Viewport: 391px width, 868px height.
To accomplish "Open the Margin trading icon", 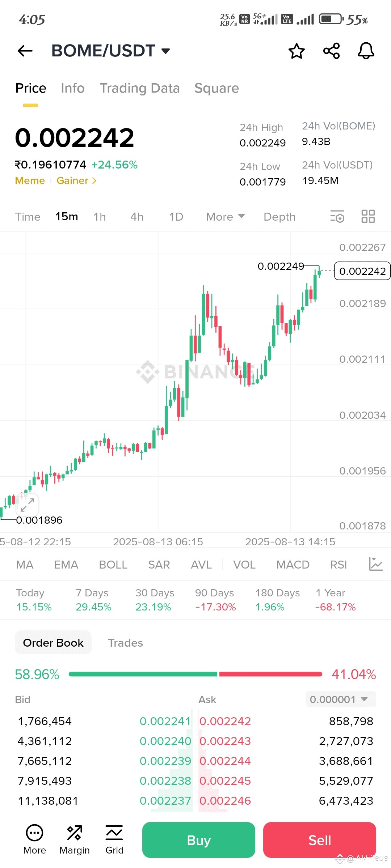I will click(75, 840).
